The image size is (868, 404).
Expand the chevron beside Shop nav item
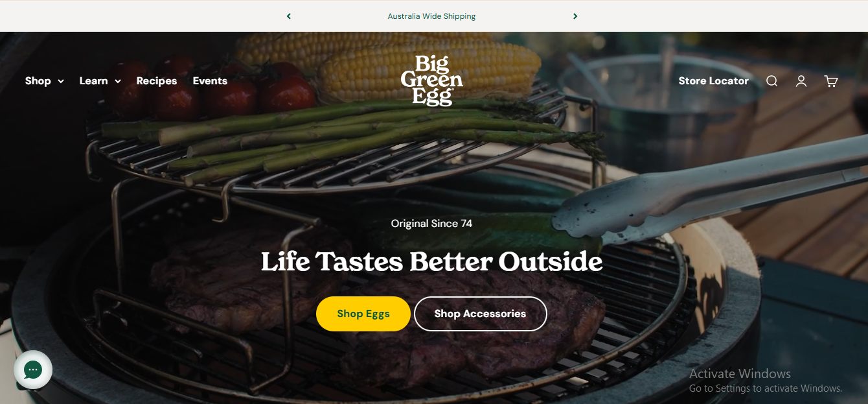pos(61,81)
